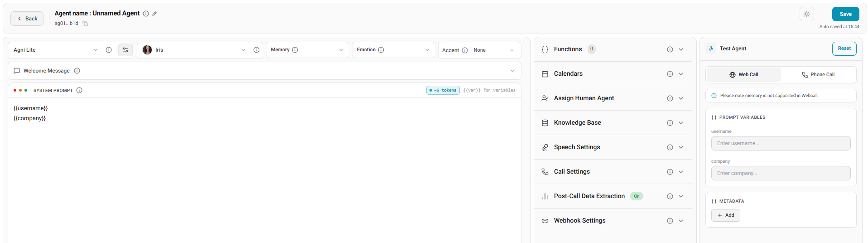Add a metadata entry
This screenshot has height=243, width=868.
[726, 215]
